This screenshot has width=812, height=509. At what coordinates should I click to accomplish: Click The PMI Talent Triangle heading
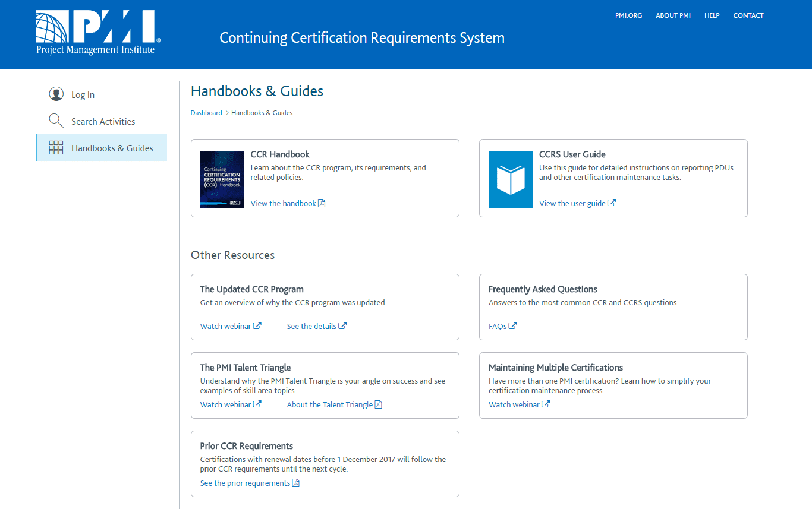[246, 368]
